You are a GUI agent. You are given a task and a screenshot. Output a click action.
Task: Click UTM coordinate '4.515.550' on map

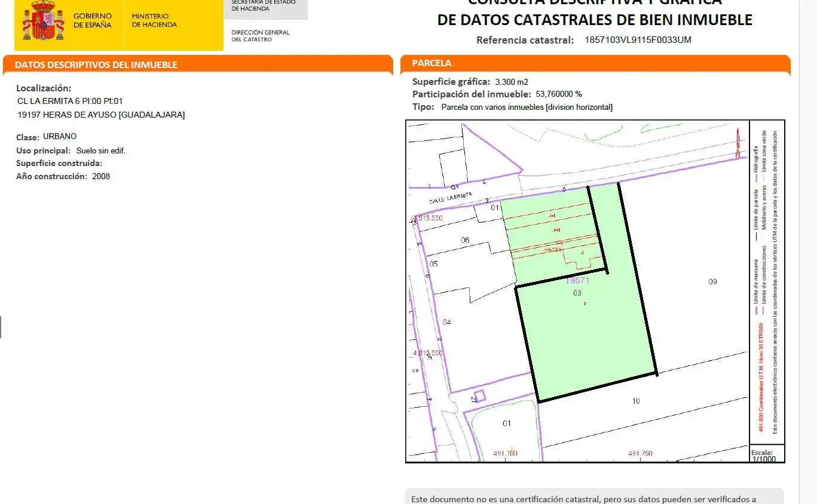pyautogui.click(x=427, y=219)
